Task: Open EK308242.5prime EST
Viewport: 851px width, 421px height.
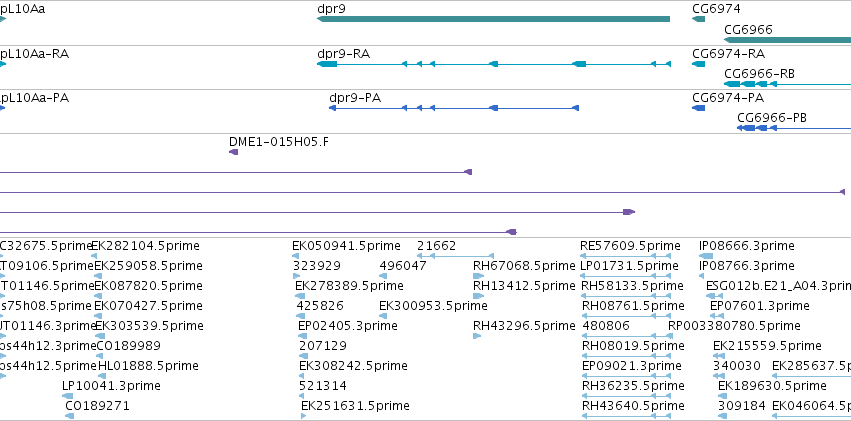Action: coord(353,366)
